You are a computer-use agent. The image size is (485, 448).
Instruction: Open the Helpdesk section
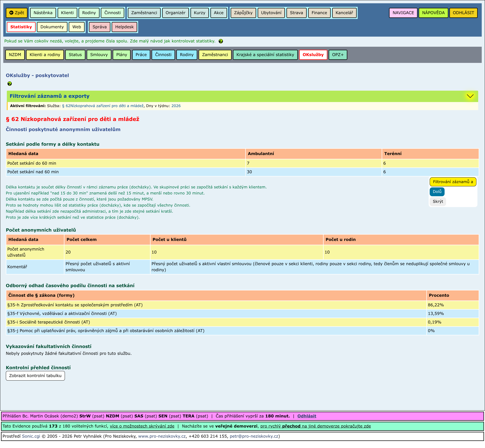tap(124, 27)
